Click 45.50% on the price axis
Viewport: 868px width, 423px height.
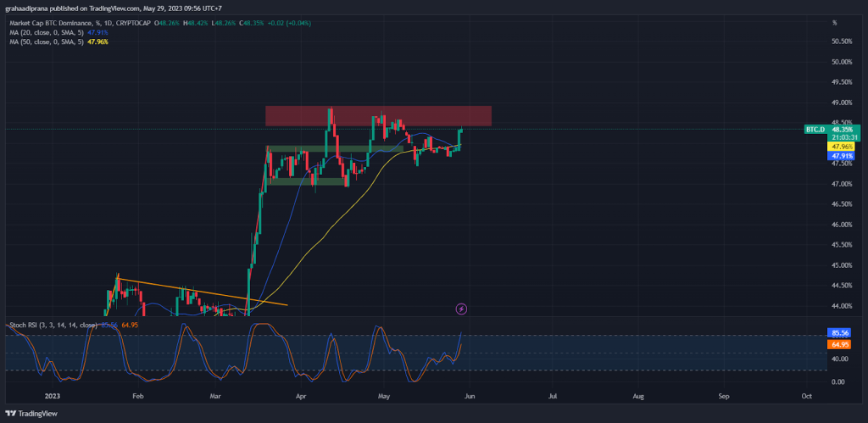point(842,245)
